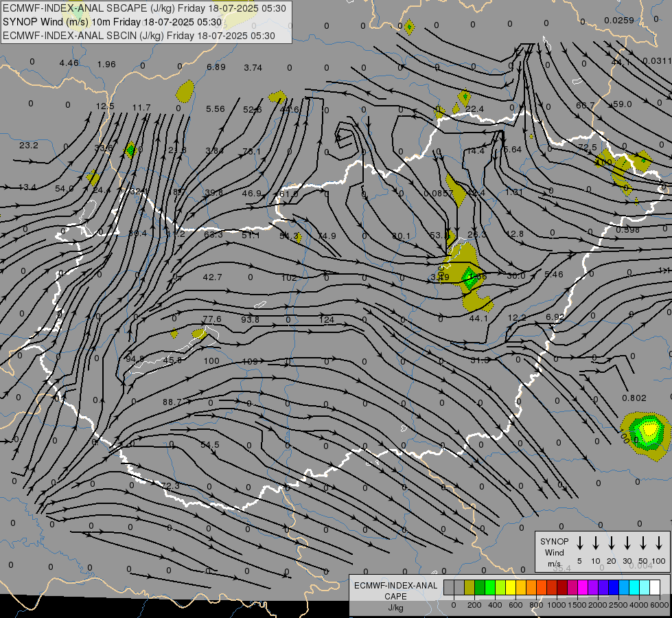Click the 'SYNOP Wind m/s' legend label
This screenshot has height=618, width=672.
554,552
